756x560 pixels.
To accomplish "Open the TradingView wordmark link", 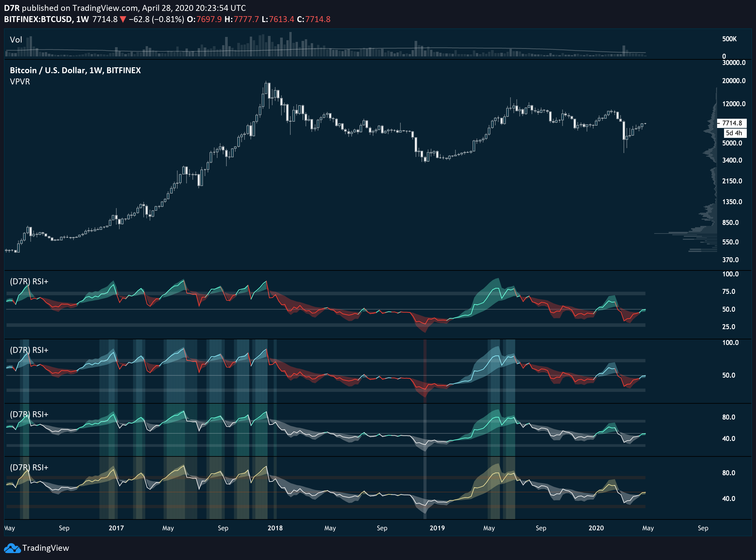I will (x=46, y=548).
